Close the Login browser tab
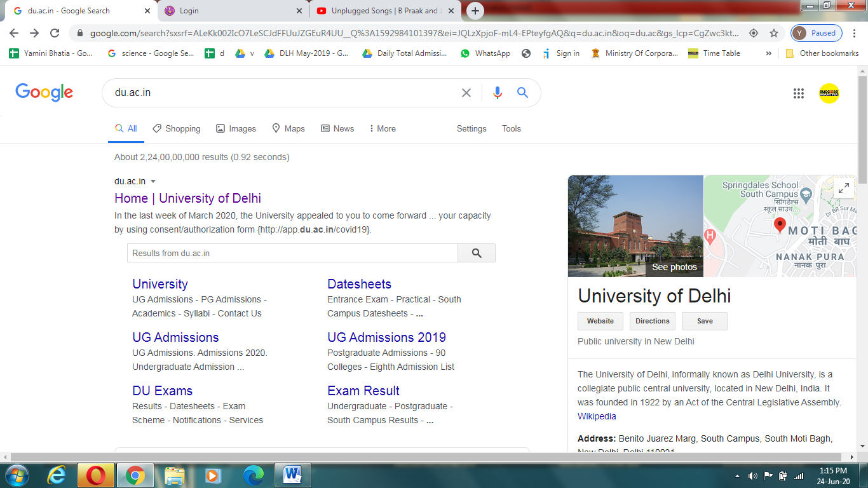 coord(300,11)
